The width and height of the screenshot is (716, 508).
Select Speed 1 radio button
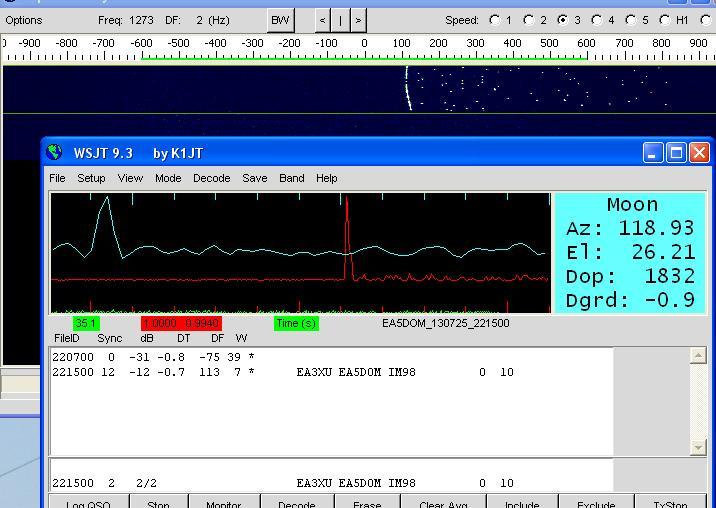click(x=495, y=21)
